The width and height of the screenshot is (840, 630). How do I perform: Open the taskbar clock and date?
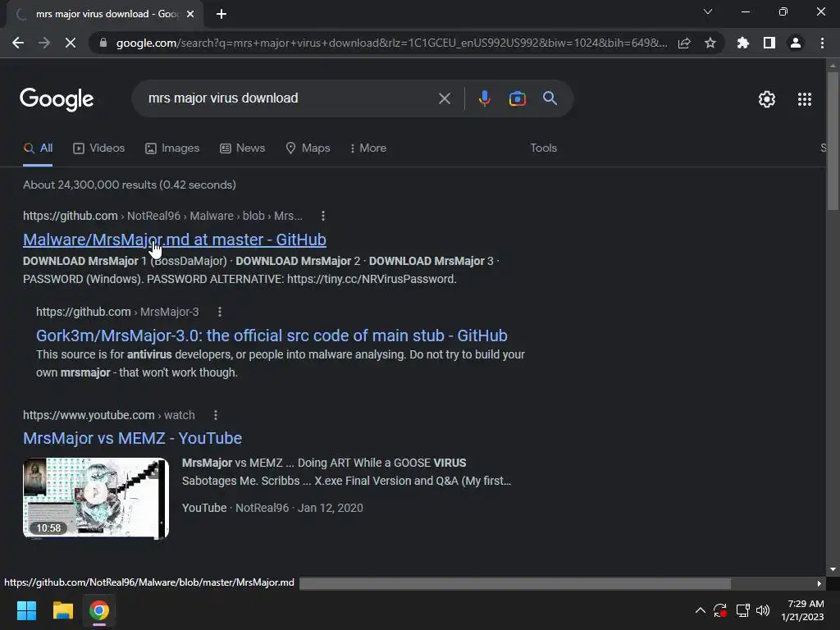click(x=802, y=610)
